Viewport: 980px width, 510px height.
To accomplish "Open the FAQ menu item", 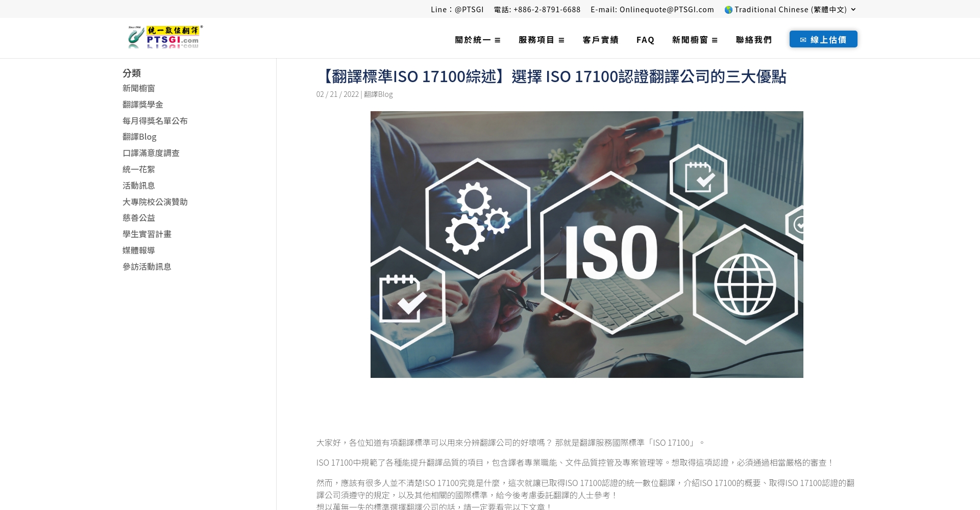I will click(645, 40).
